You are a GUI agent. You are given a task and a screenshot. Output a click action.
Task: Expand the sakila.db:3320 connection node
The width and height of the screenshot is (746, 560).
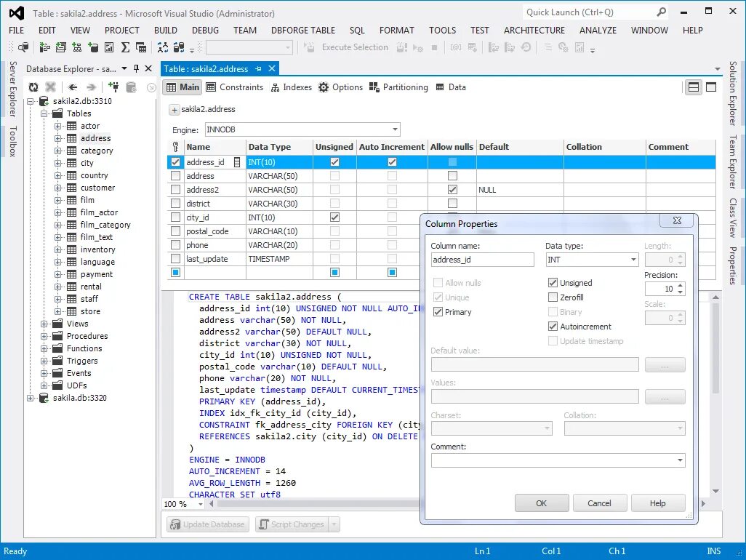[x=30, y=399]
